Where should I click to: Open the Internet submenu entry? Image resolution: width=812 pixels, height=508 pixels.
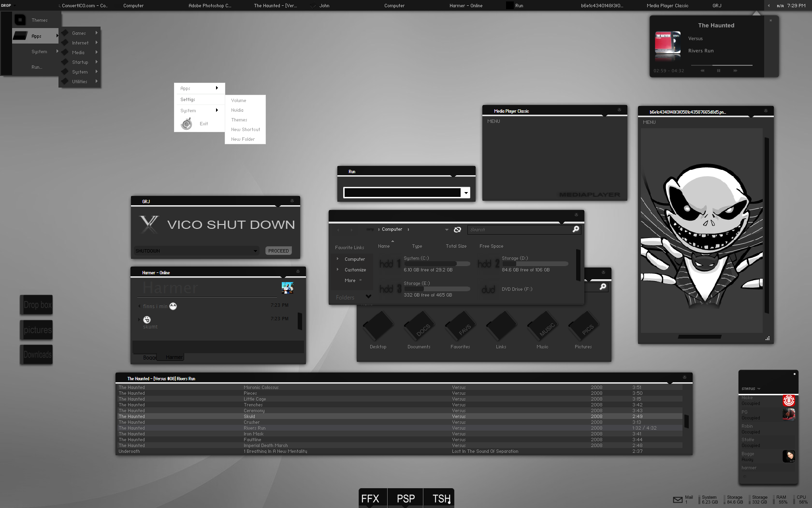[x=80, y=43]
